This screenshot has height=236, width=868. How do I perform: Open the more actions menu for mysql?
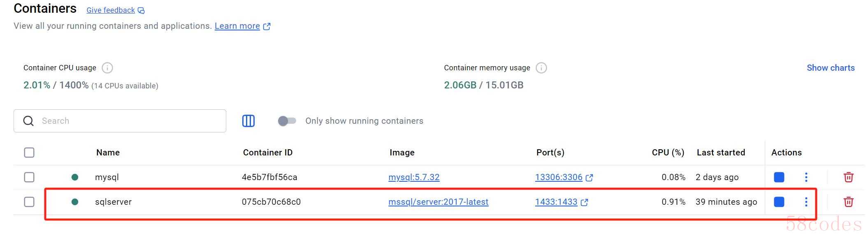806,177
